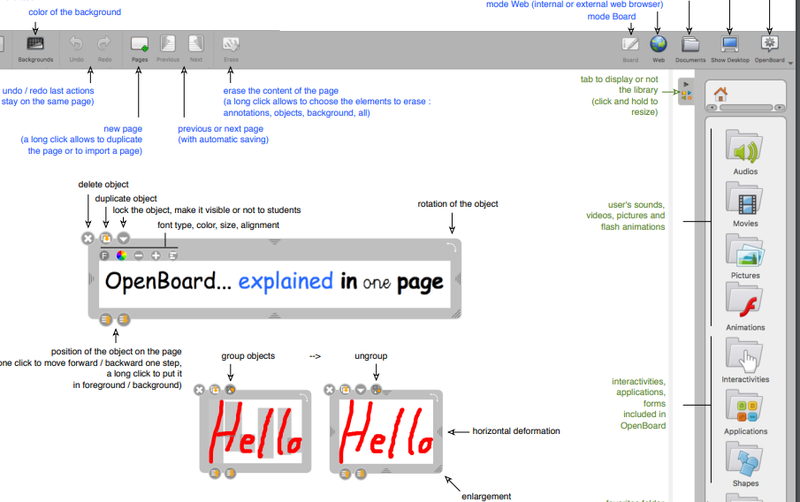Send the left Hello object backward
The image size is (800, 502).
click(231, 473)
